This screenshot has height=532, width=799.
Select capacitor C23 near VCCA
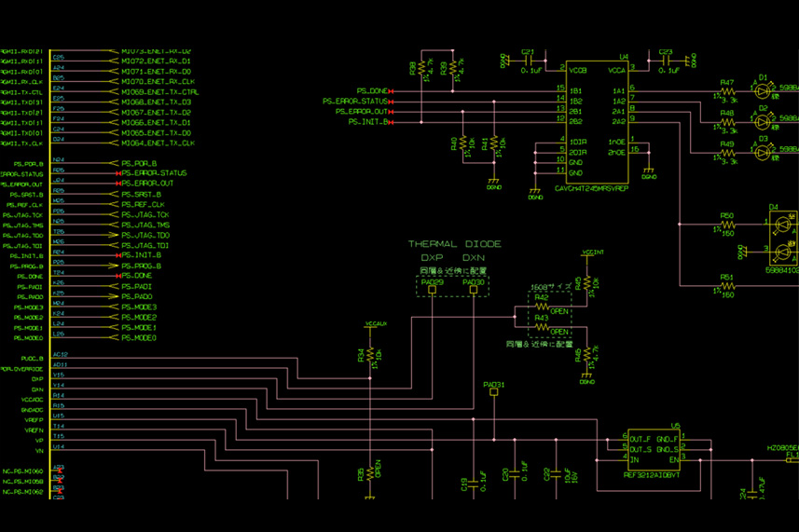(x=668, y=61)
